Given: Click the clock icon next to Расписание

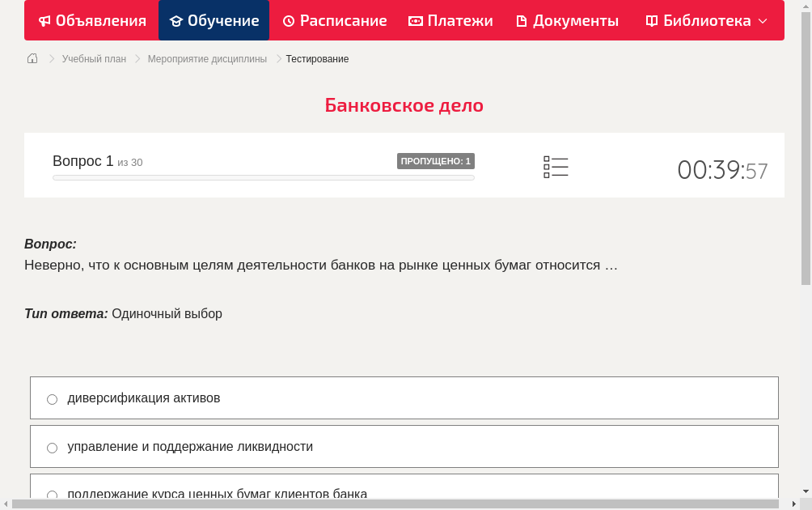Looking at the screenshot, I should 287,20.
